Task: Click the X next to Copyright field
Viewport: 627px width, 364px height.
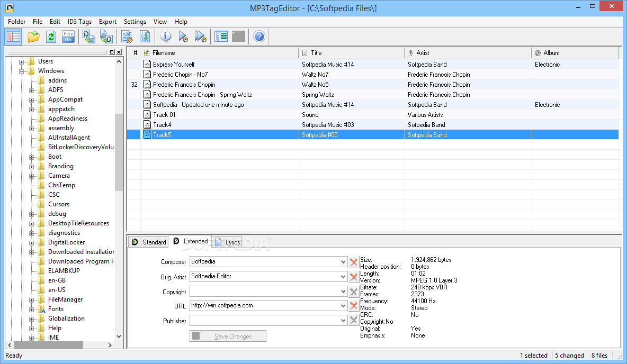Action: pos(354,292)
